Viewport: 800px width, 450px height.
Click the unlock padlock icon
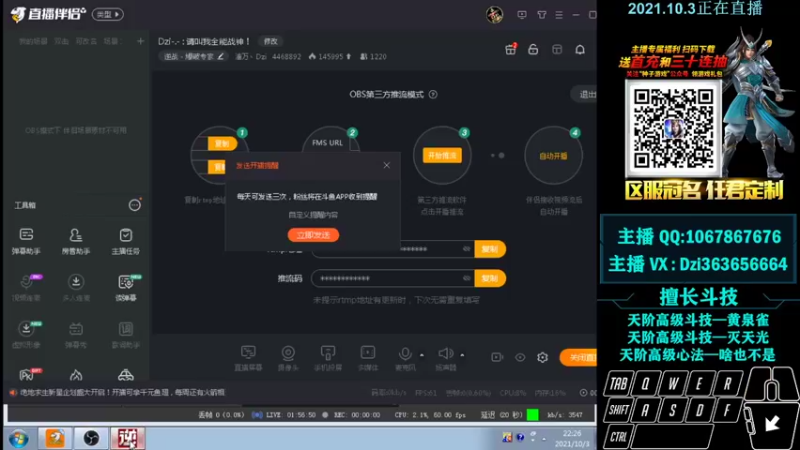tap(533, 49)
